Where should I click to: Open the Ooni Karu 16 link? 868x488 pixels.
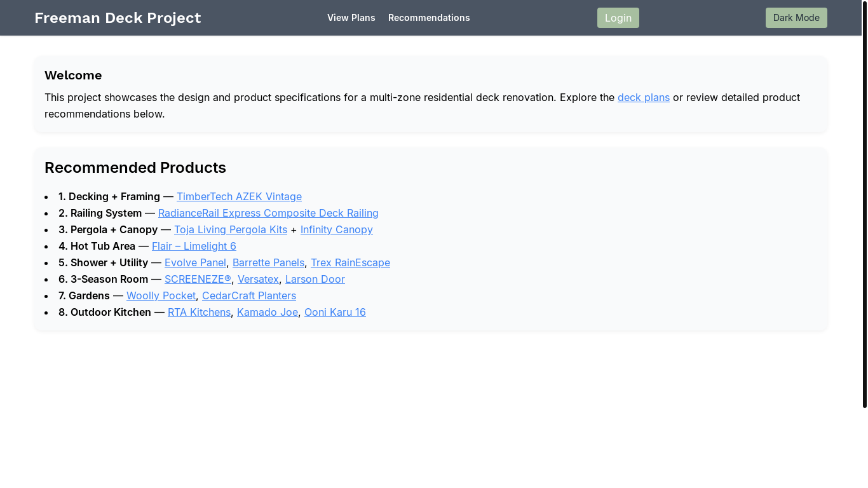[335, 312]
